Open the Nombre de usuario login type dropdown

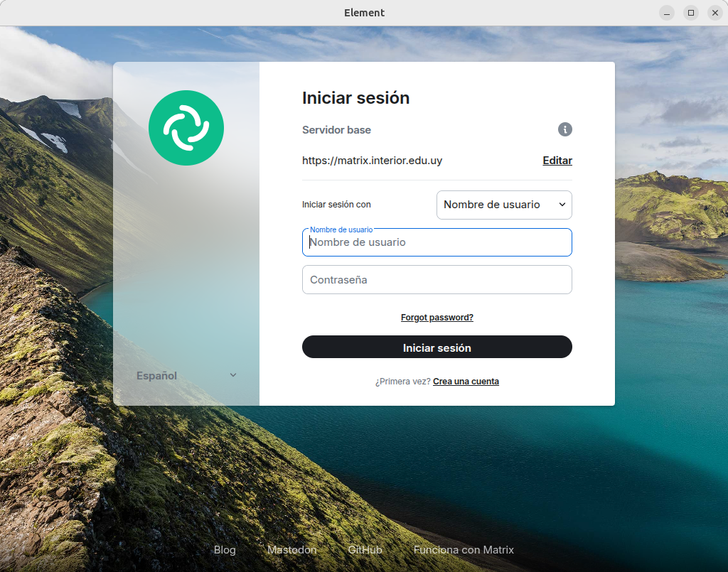tap(504, 205)
